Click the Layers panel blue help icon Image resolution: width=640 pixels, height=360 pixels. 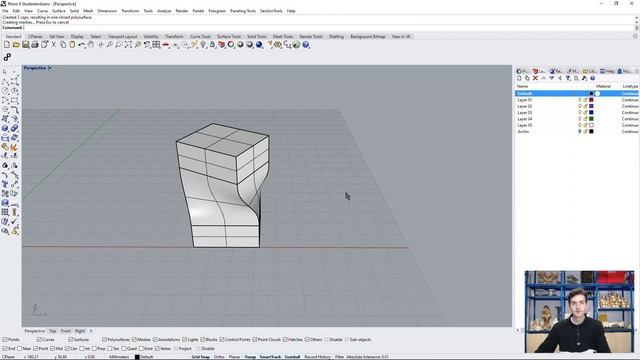593,78
